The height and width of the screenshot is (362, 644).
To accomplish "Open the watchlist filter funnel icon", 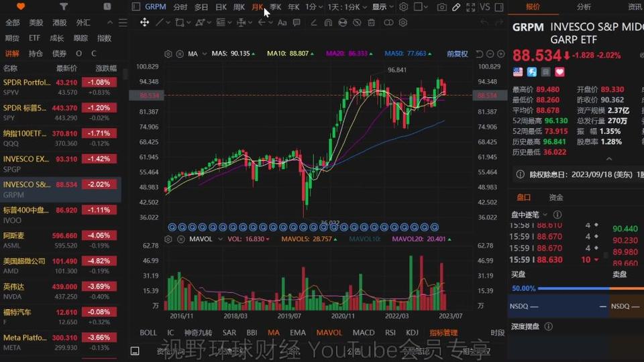I will (x=64, y=7).
